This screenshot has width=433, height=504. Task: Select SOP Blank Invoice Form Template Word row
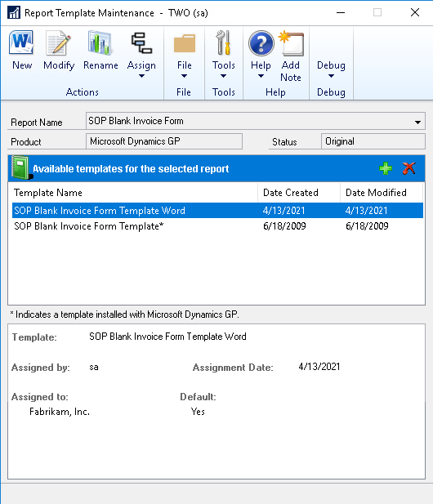coord(217,211)
